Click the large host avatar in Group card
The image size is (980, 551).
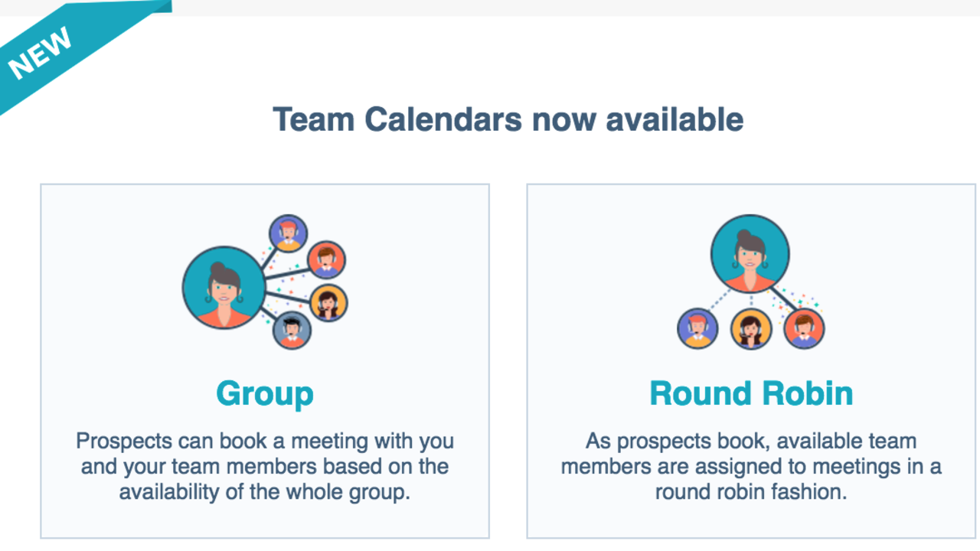pos(224,288)
